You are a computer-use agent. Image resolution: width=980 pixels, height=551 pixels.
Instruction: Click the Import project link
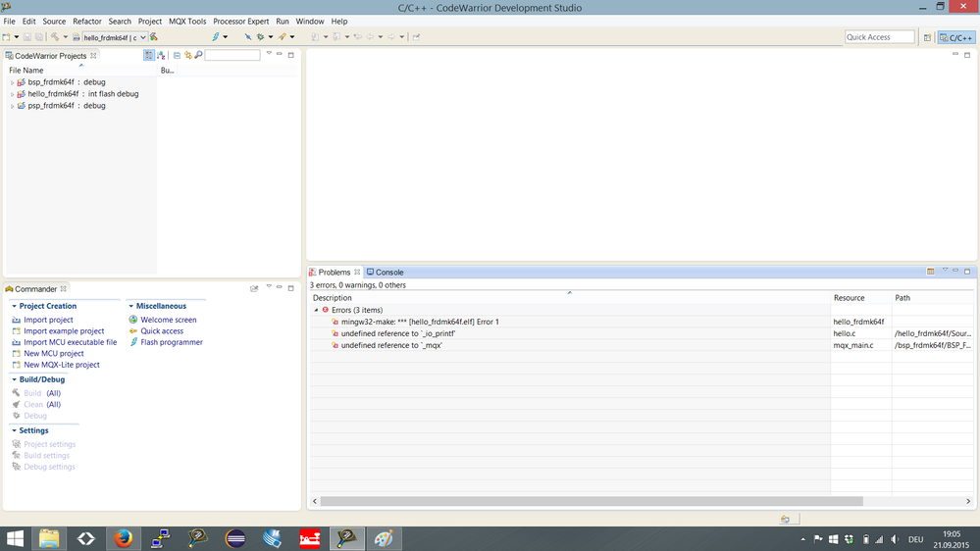(48, 320)
